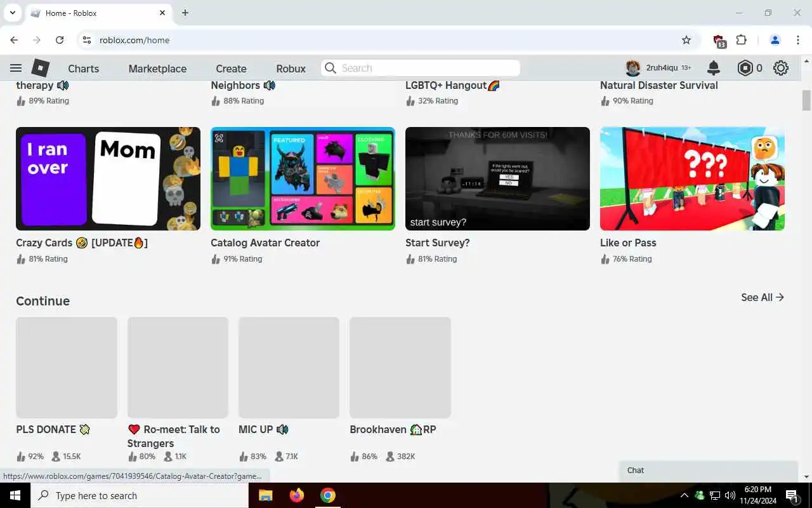The height and width of the screenshot is (508, 812).
Task: Open the Windows Start menu
Action: click(x=15, y=495)
